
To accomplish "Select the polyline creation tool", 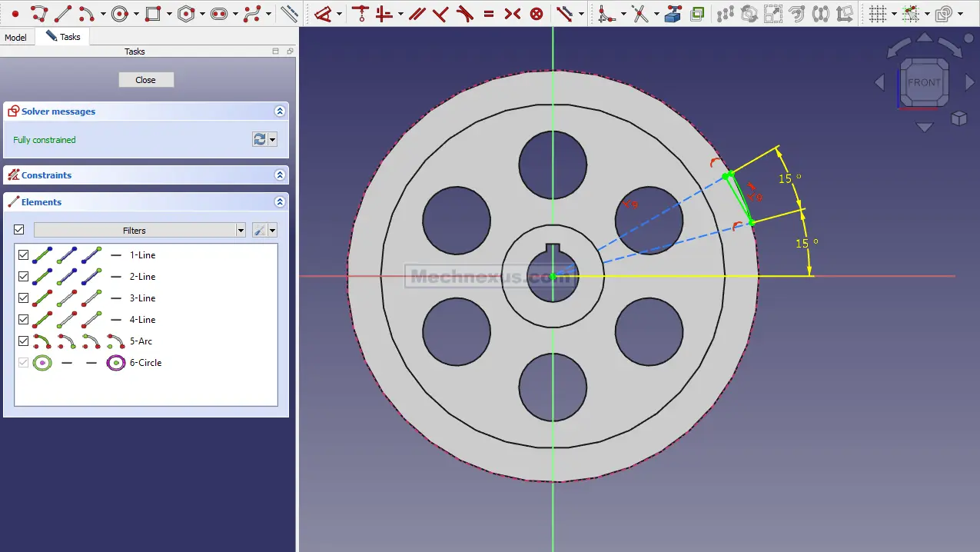I will point(38,14).
